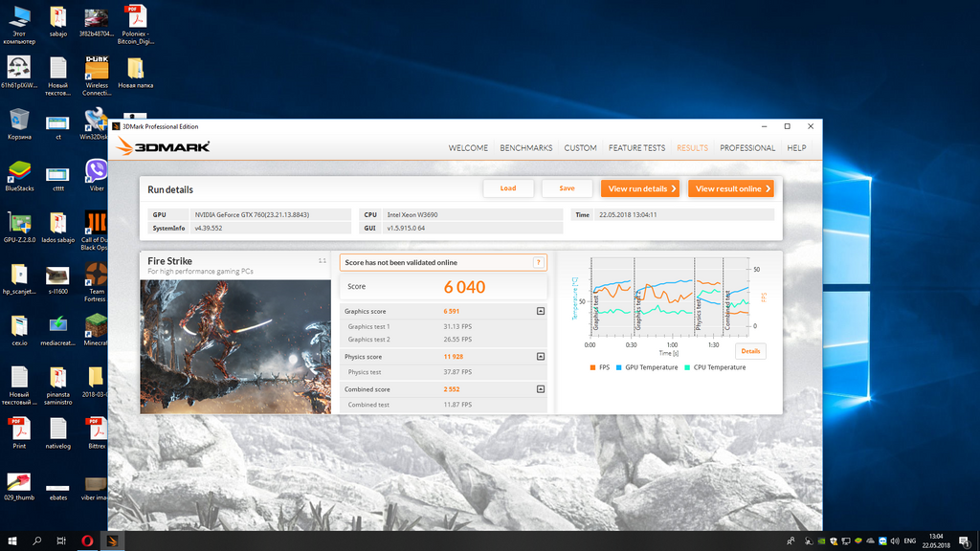The width and height of the screenshot is (980, 551).
Task: Click the overall score 6 040
Action: click(x=464, y=287)
